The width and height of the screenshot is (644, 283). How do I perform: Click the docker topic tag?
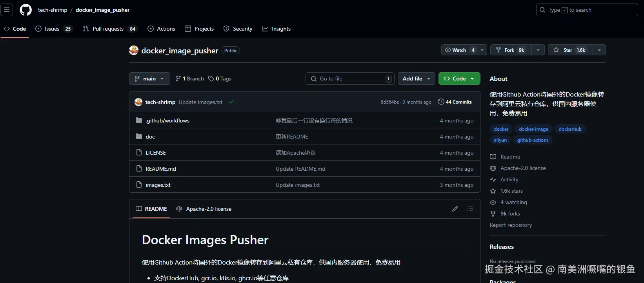pyautogui.click(x=501, y=129)
